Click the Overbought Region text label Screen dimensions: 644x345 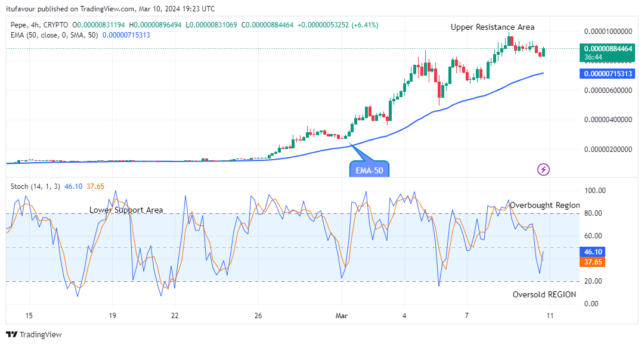click(x=545, y=205)
